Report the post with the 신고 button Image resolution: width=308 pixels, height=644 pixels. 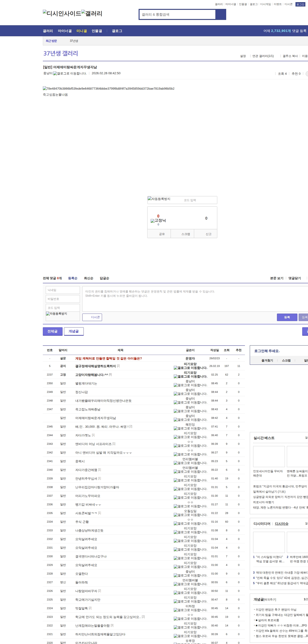coord(208,234)
